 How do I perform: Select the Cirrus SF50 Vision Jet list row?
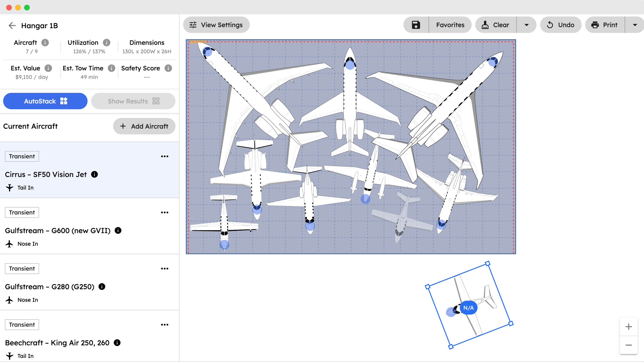click(x=89, y=170)
